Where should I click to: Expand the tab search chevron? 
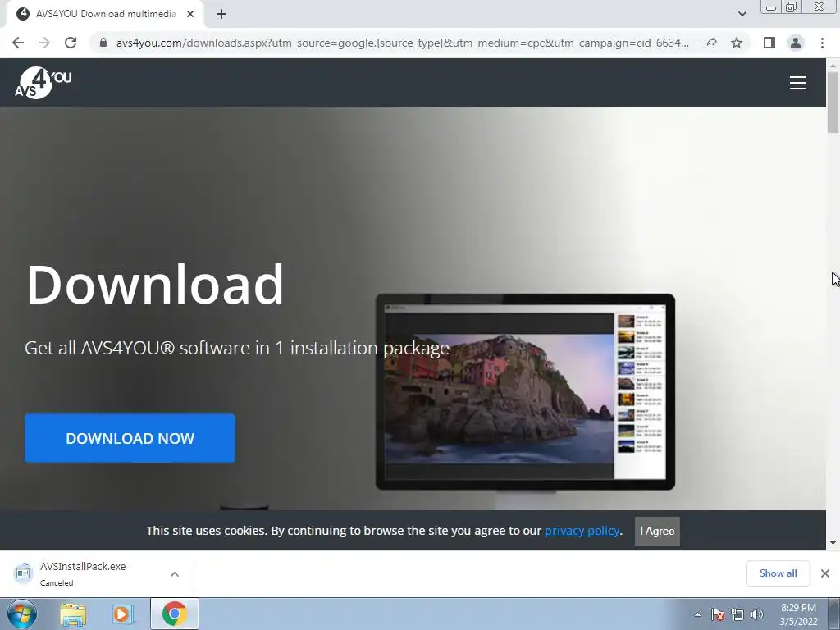click(x=742, y=14)
